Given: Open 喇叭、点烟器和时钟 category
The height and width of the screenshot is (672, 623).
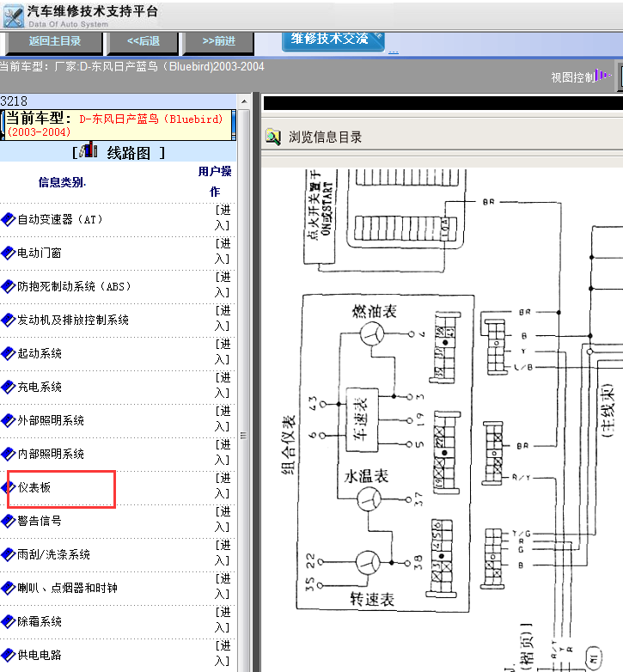Looking at the screenshot, I should 67,588.
